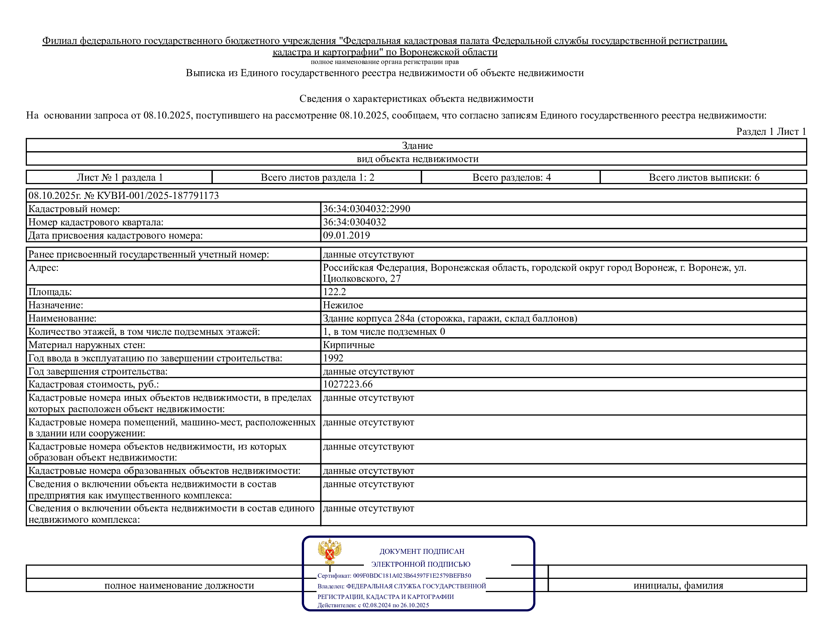Click the cadastral number 36:34:0304032:2990

[366, 209]
